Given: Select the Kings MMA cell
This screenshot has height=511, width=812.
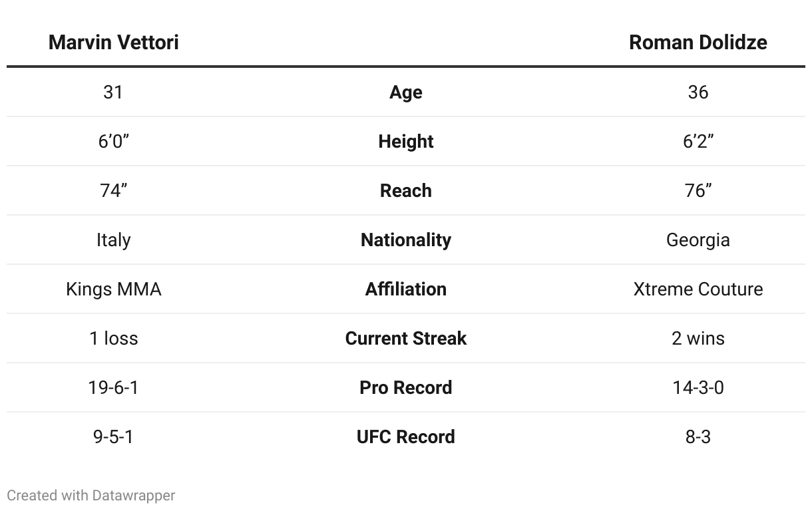Looking at the screenshot, I should pyautogui.click(x=113, y=289).
